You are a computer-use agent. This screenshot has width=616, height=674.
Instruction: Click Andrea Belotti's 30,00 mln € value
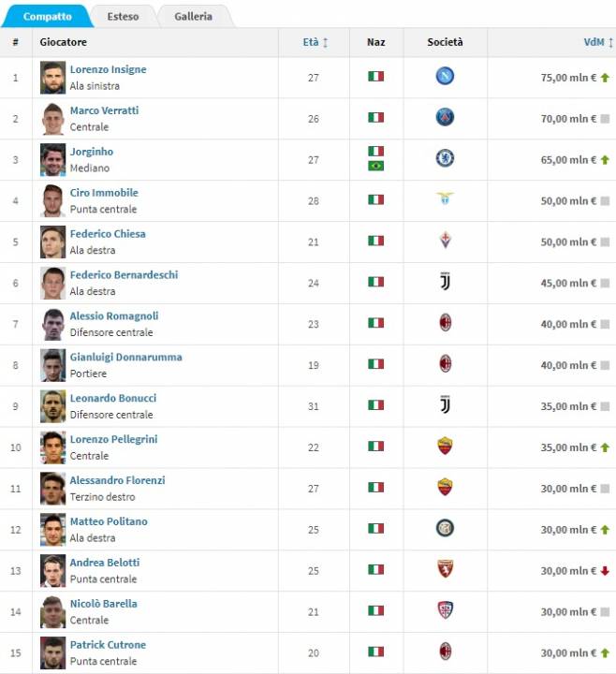click(x=568, y=571)
